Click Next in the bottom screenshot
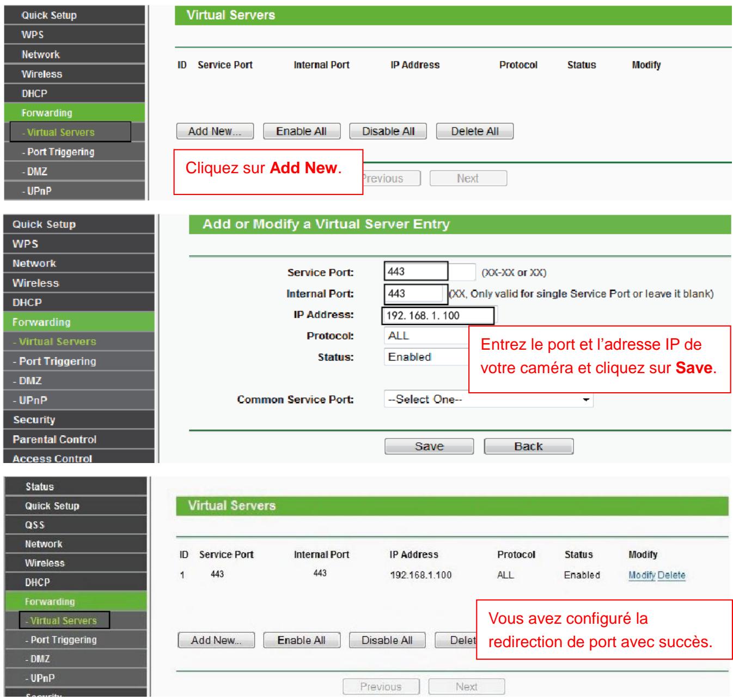Viewport: 733px width, 700px height. pos(467,687)
